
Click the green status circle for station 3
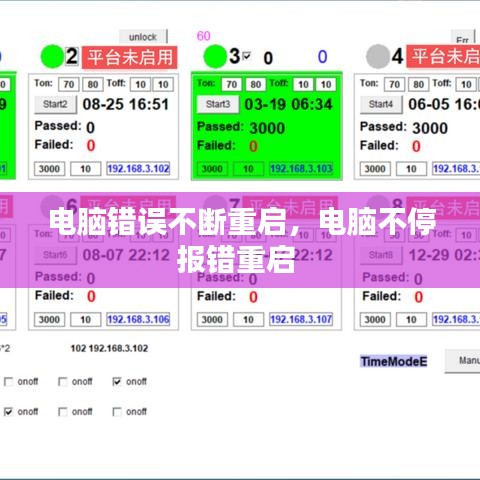[215, 56]
